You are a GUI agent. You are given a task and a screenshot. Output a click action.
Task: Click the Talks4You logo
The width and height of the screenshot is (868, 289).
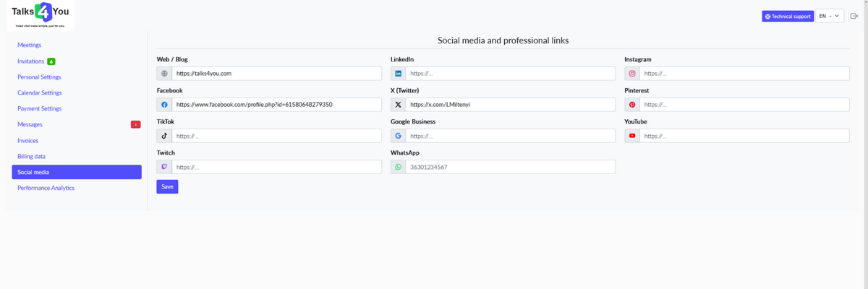click(x=41, y=14)
